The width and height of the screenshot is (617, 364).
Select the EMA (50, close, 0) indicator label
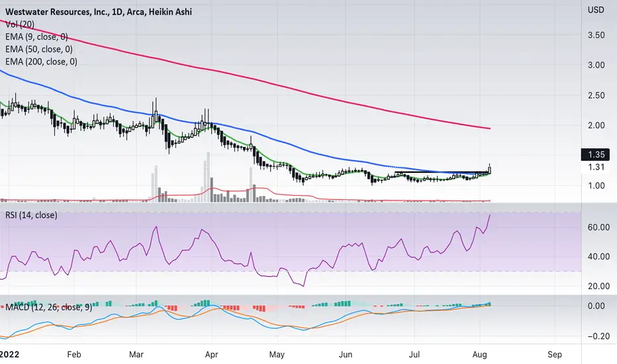39,49
